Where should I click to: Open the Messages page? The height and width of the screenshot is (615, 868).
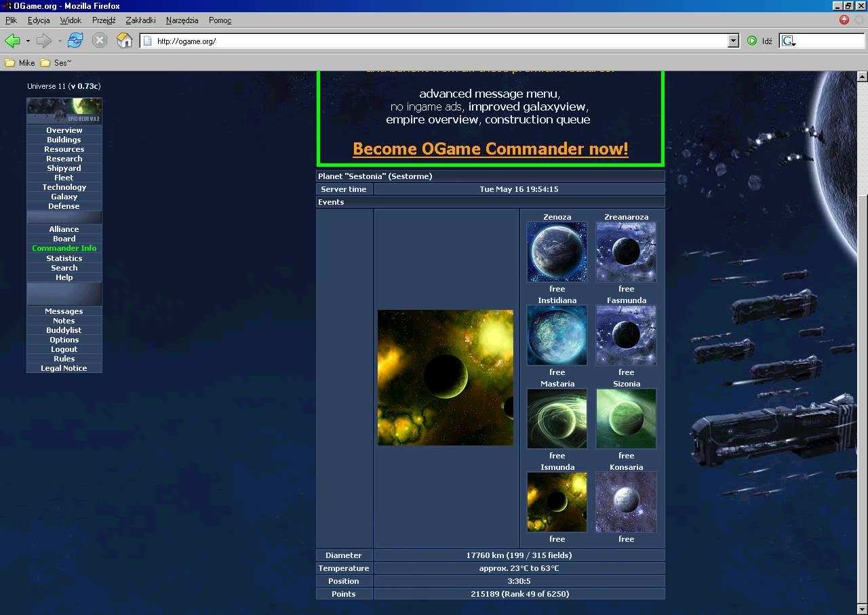64,311
